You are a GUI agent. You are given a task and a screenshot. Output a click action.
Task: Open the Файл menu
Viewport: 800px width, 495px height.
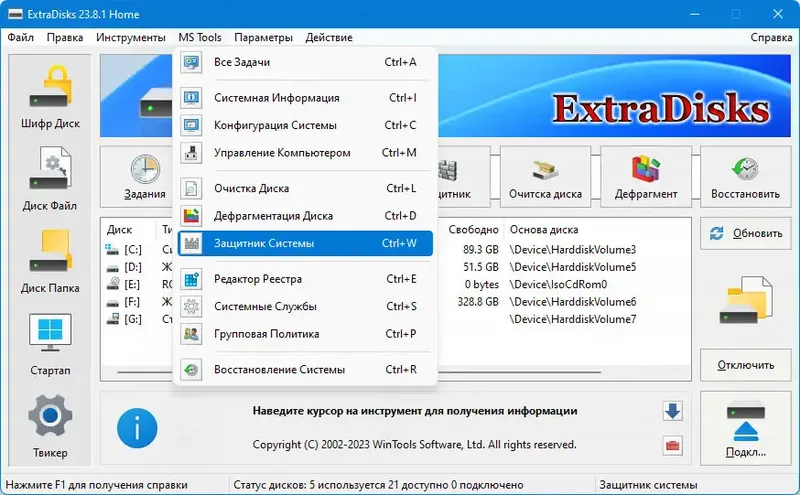click(20, 37)
